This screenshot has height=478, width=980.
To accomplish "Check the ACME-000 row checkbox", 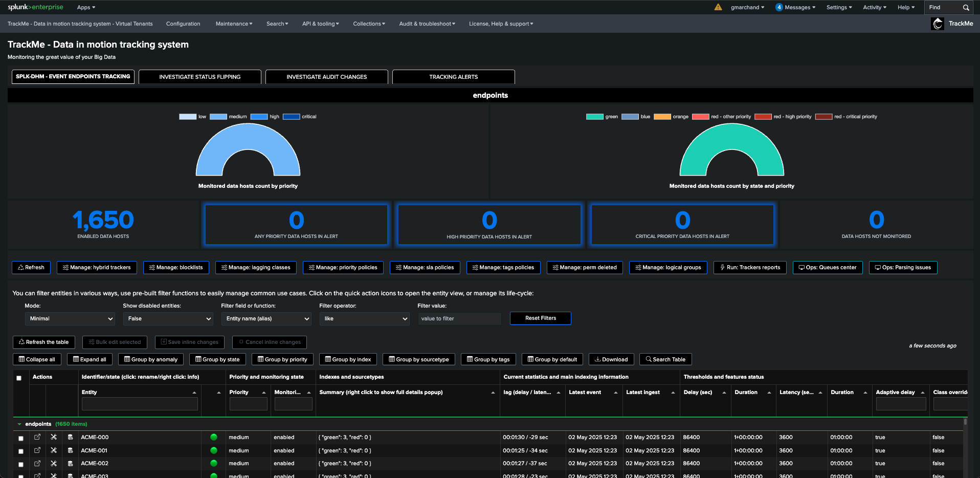I will click(21, 438).
